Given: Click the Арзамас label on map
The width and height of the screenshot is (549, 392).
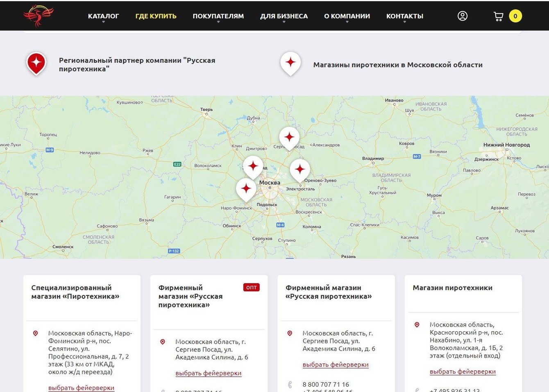Looking at the screenshot, I should tap(500, 208).
